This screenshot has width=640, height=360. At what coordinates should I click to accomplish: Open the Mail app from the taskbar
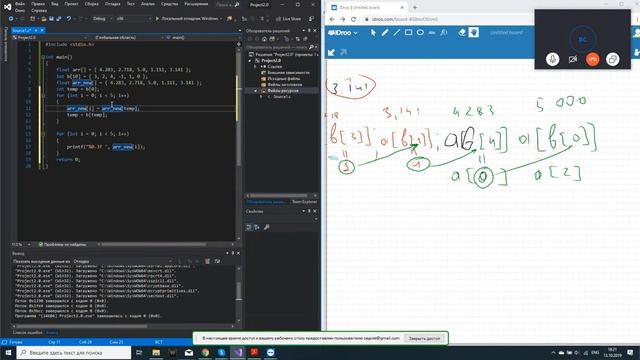pos(189,352)
